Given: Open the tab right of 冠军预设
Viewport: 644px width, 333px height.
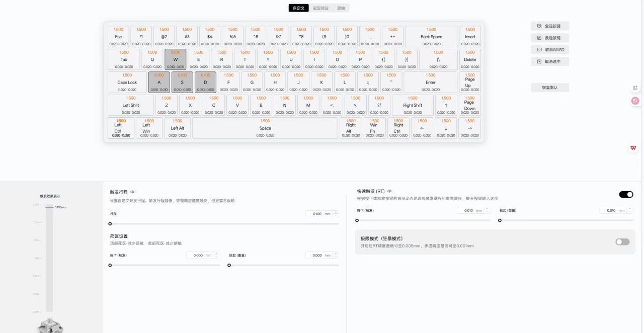Looking at the screenshot, I should point(341,8).
